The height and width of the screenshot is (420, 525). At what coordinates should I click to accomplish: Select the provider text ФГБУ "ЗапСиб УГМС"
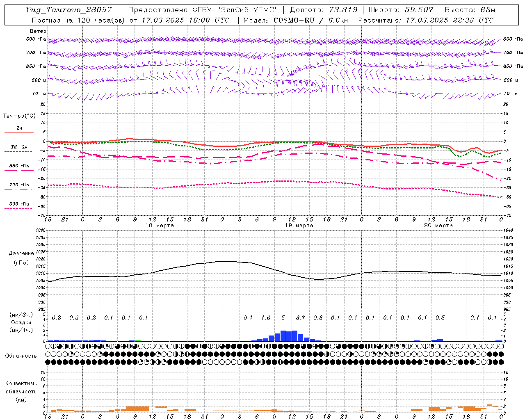click(235, 10)
